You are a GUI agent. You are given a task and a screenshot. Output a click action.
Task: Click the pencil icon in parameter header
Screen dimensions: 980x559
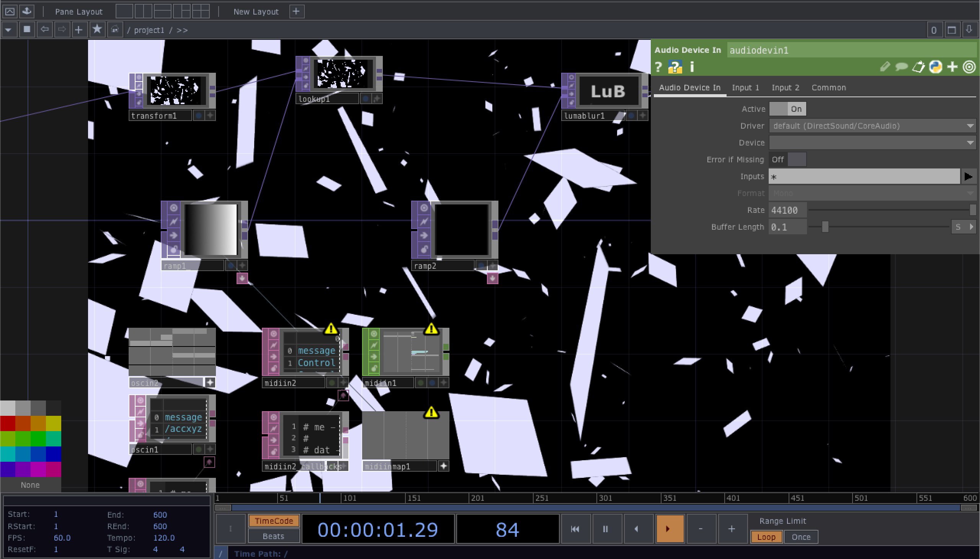pos(884,67)
